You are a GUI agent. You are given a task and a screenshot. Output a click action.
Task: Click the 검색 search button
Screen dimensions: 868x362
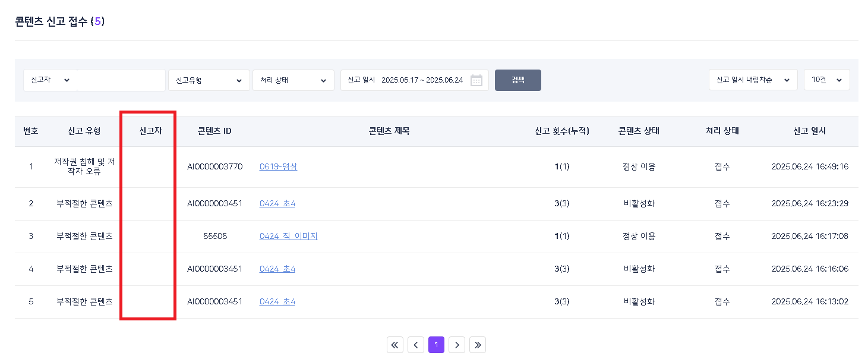[517, 80]
